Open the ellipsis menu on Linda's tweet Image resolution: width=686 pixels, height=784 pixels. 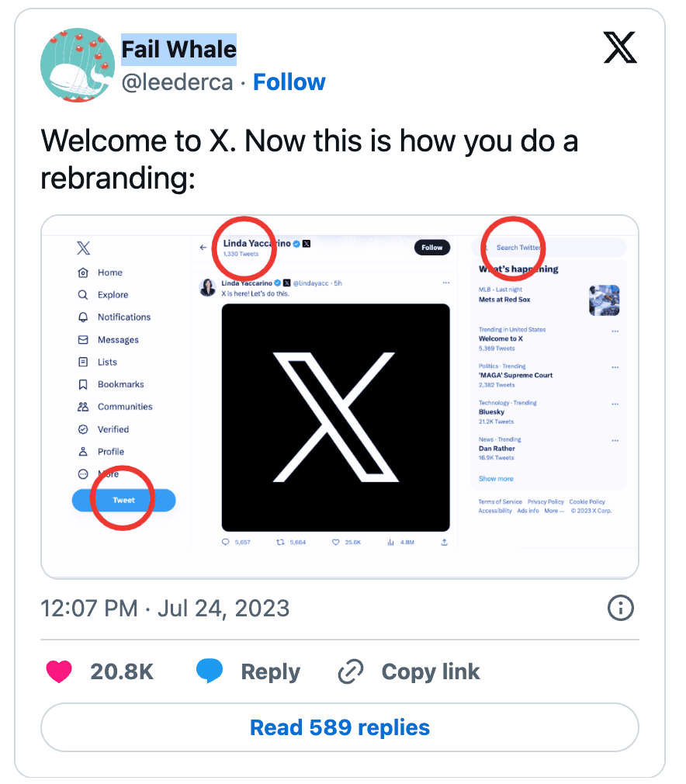click(x=445, y=282)
